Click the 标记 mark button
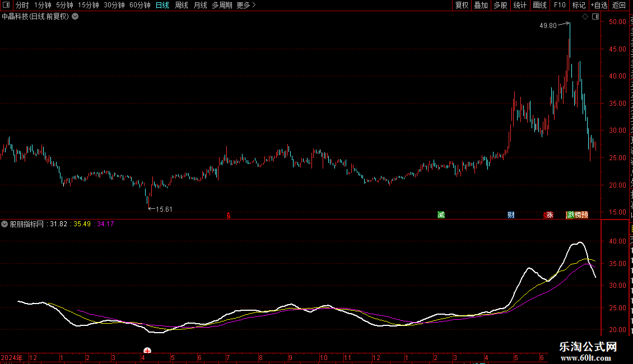Viewport: 633px width, 364px height. [x=579, y=5]
